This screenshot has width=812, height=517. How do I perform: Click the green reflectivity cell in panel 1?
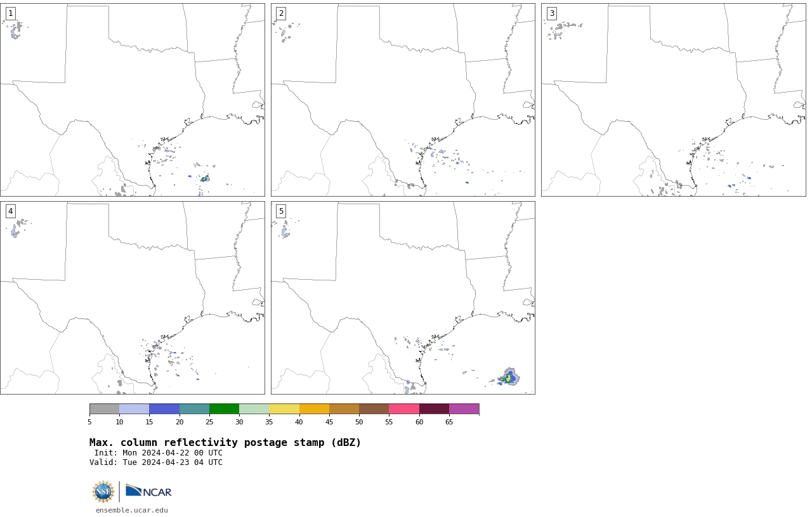(204, 179)
